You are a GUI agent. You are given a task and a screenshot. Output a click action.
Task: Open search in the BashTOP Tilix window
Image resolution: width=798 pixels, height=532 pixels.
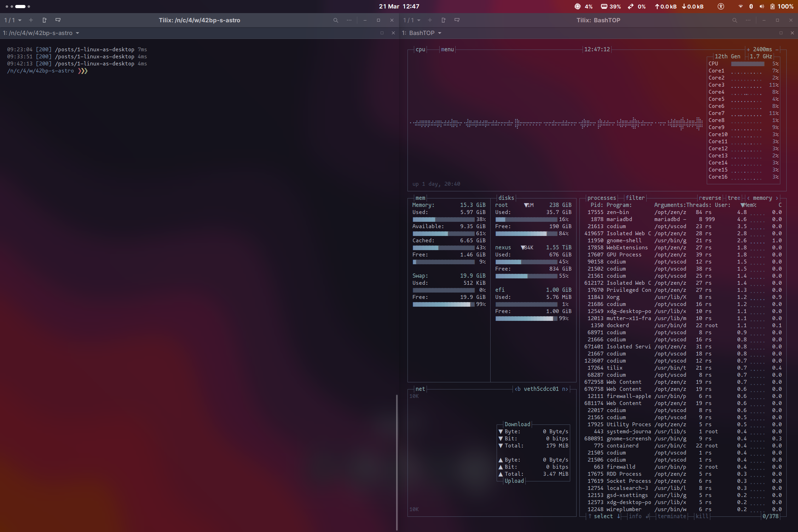[x=735, y=20]
